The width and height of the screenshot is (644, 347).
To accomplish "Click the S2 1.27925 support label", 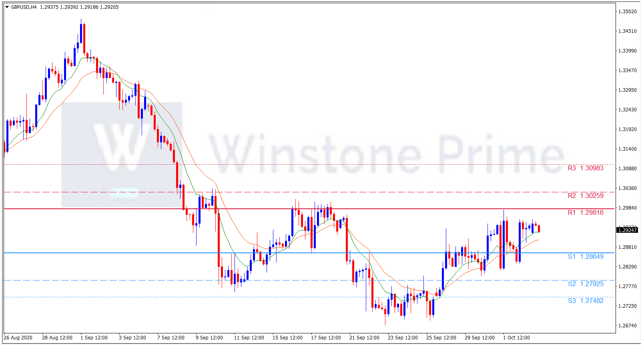I will tap(585, 284).
